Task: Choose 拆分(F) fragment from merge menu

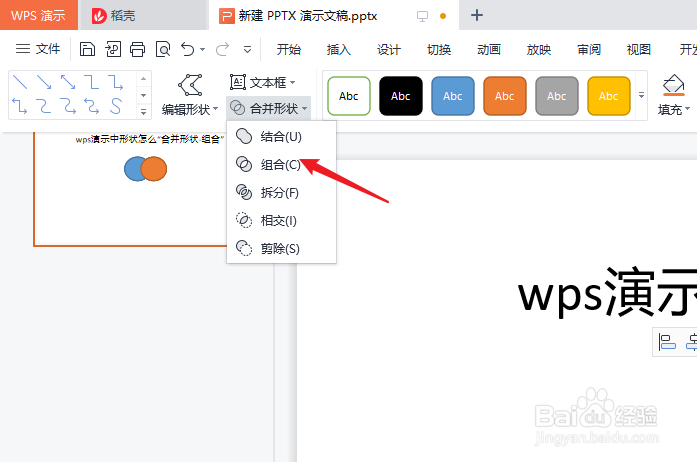Action: (x=281, y=193)
